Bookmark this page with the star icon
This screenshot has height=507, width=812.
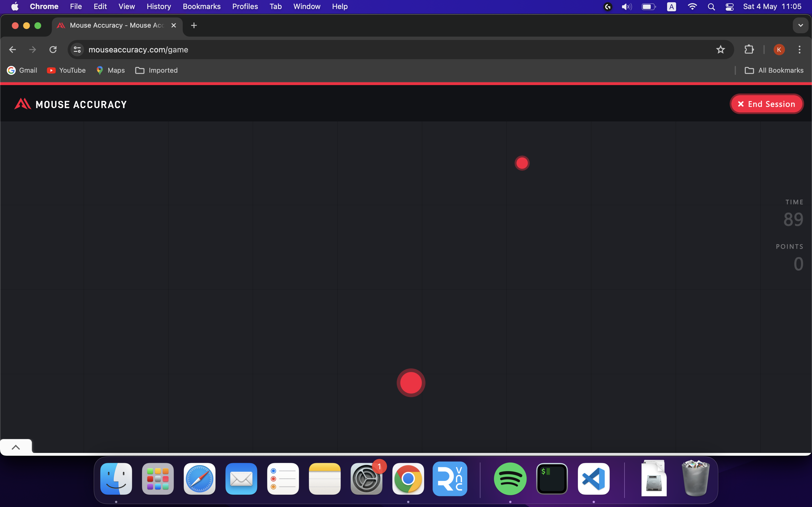720,49
